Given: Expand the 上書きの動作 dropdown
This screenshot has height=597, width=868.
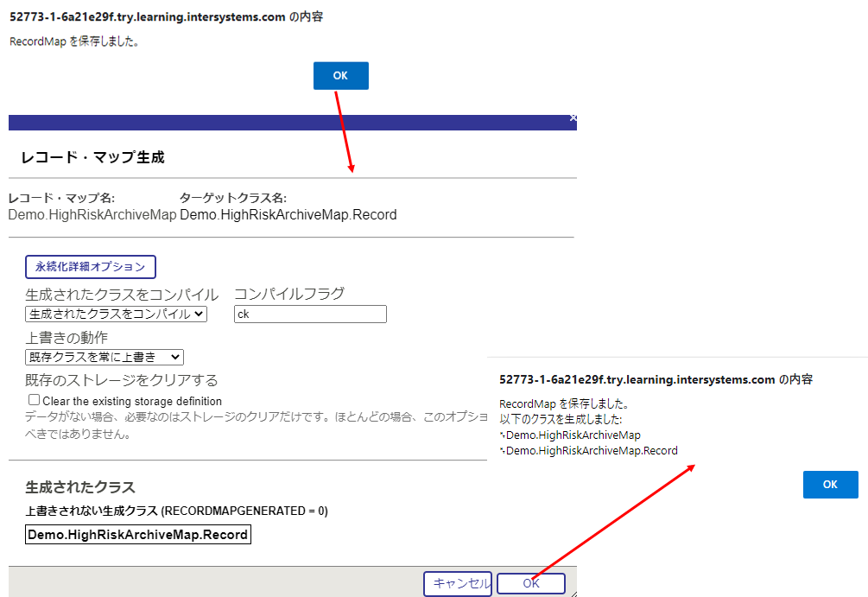Looking at the screenshot, I should click(x=105, y=357).
